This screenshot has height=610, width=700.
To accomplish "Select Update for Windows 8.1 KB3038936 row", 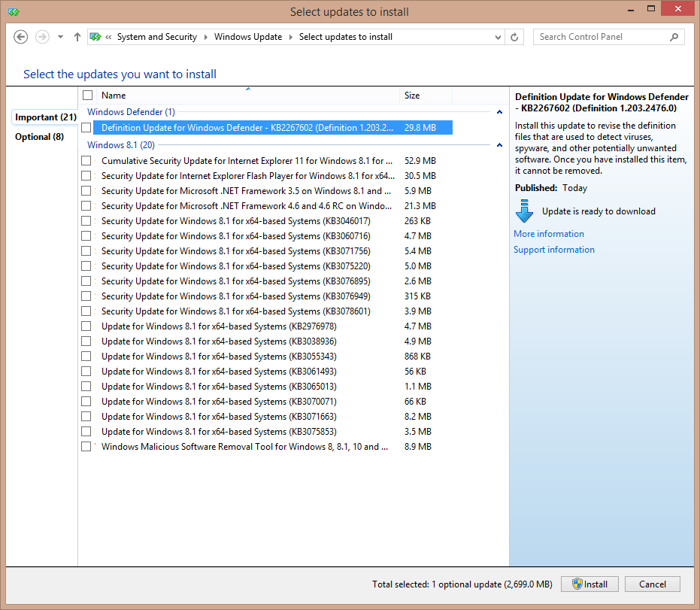I will (x=273, y=341).
